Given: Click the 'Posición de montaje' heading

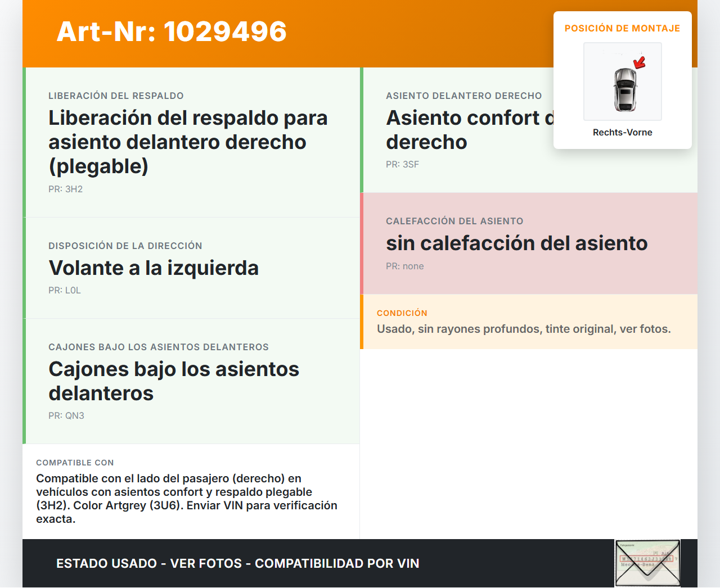Looking at the screenshot, I should click(622, 28).
